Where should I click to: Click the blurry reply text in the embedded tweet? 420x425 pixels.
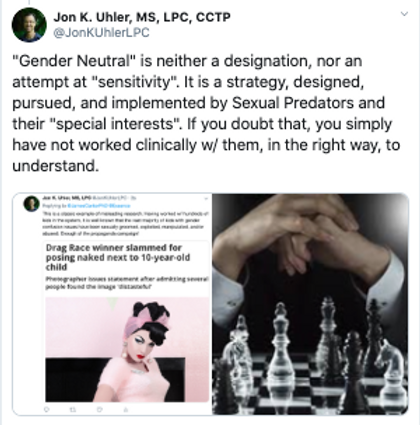[x=126, y=223]
